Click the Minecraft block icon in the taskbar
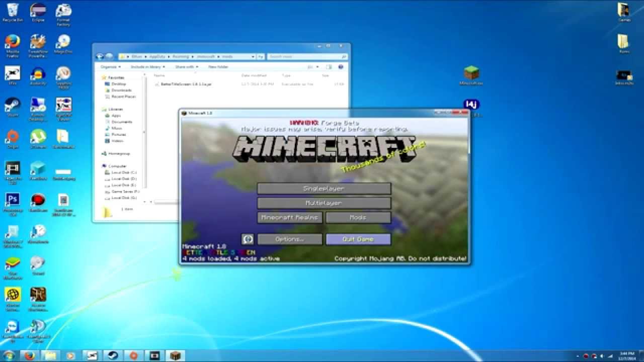Screen dimensions: 644x362 175,355
